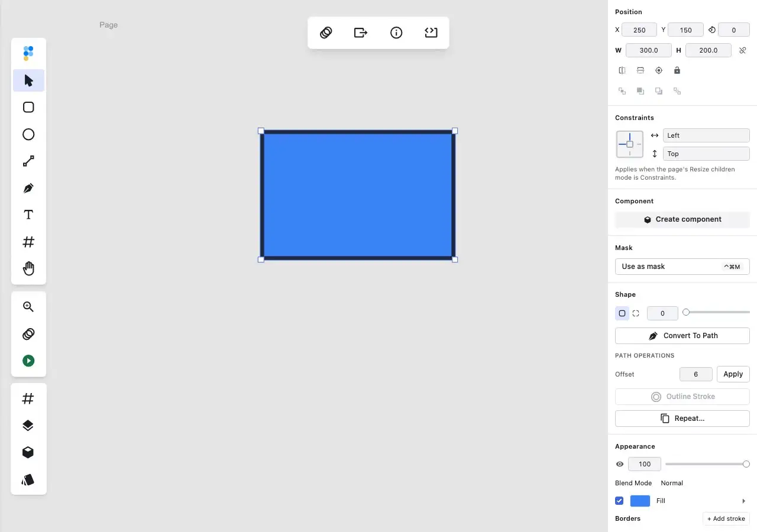
Task: Click the second boolean operation icon
Action: tap(640, 91)
